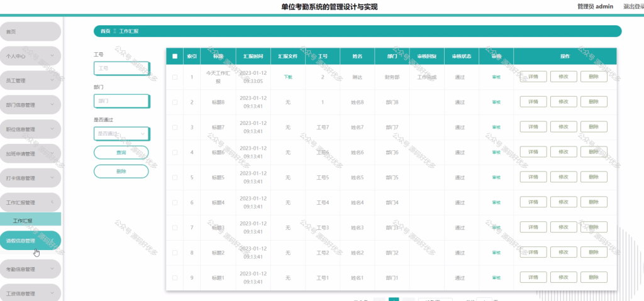
Task: Expand the 个人中心 sidebar menu
Action: (x=30, y=56)
